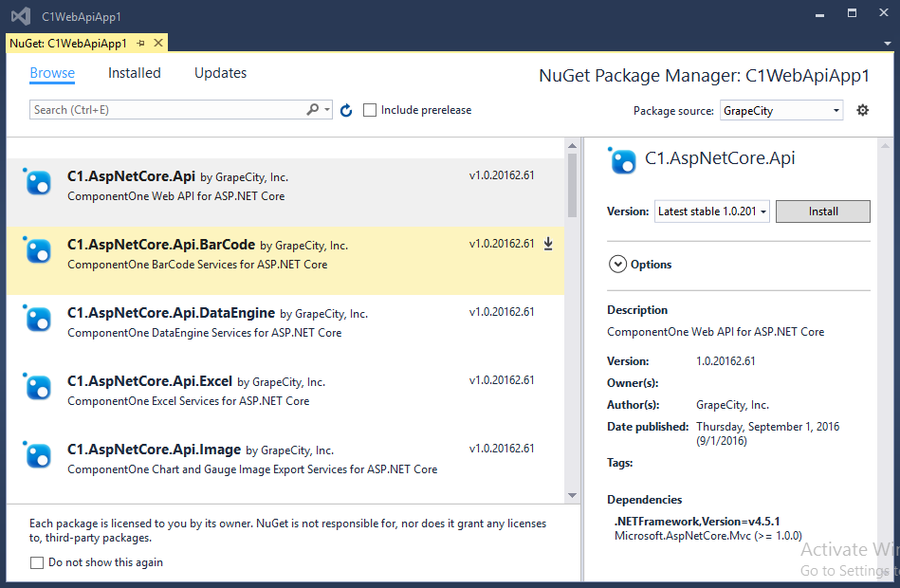Viewport: 900px width, 588px height.
Task: Switch to the Installed tab
Action: [135, 73]
